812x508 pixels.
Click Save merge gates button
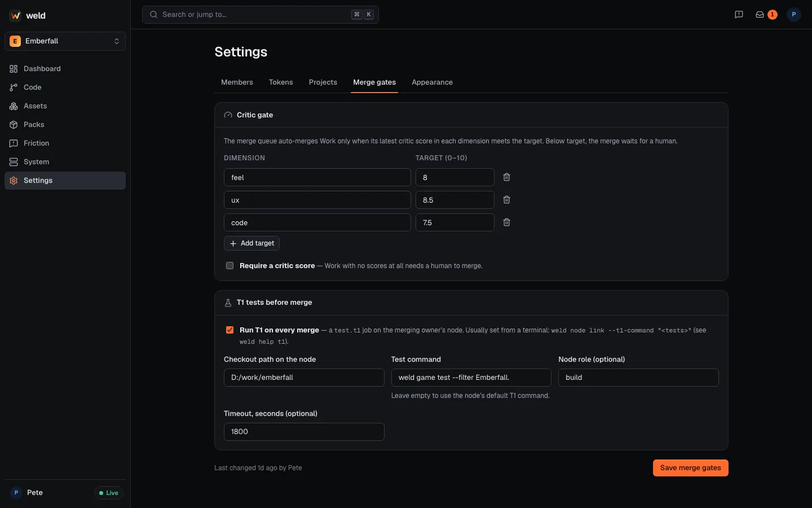691,468
